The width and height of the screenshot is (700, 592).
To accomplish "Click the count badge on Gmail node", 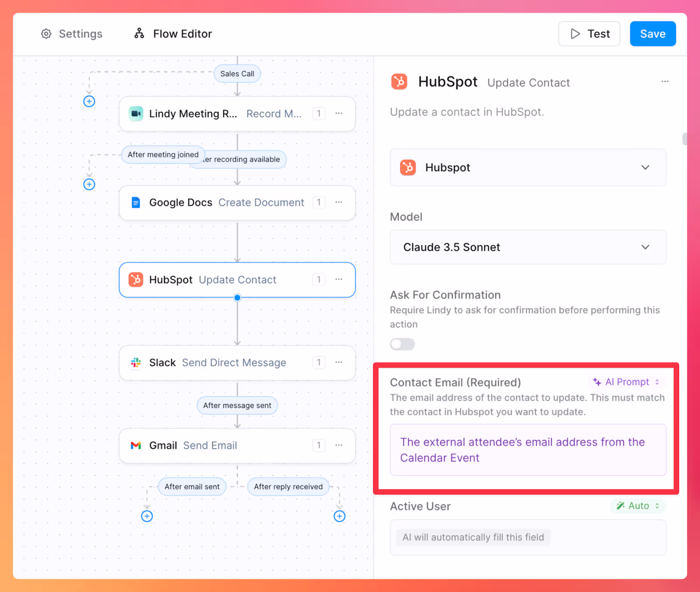I will 318,445.
